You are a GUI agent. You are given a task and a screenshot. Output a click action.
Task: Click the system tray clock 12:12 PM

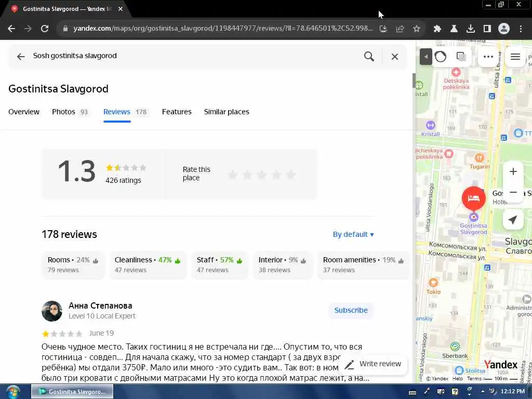click(513, 392)
